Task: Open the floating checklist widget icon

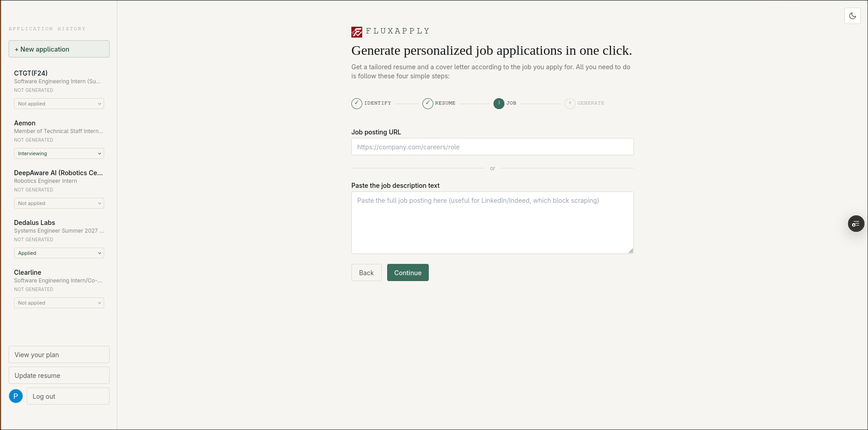Action: 856,224
